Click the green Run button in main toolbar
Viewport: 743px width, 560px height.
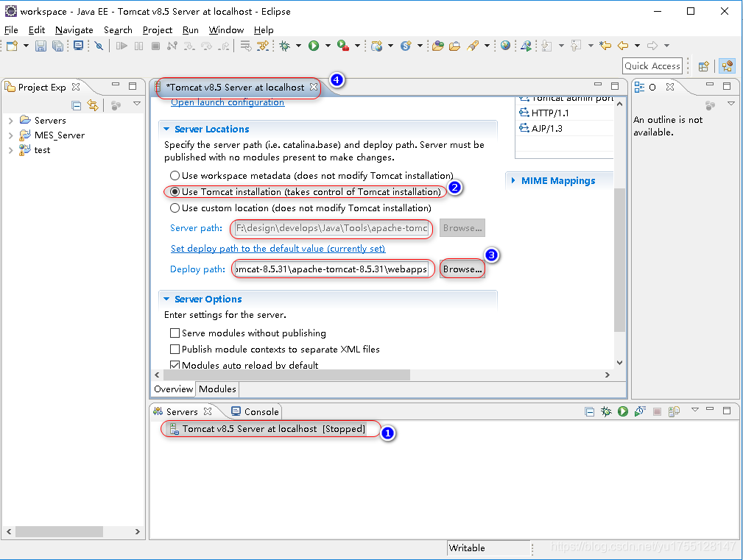pos(314,46)
